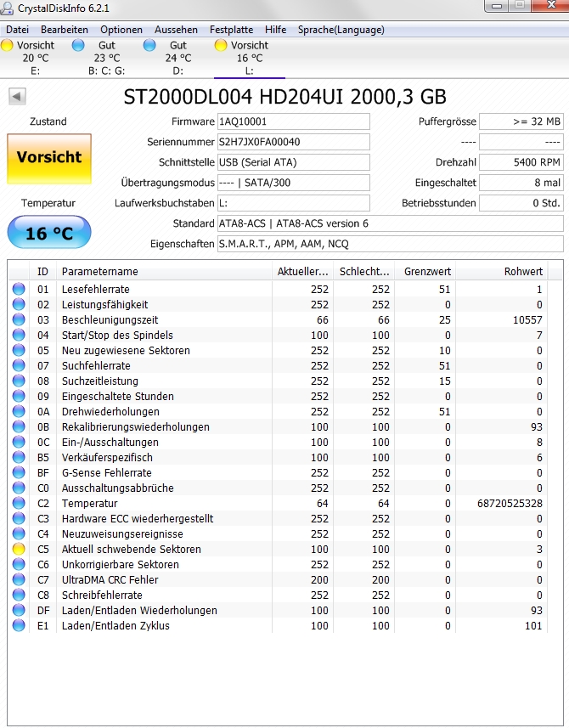Click status icon for Ein-/Ausschaltungen
The image size is (569, 728).
tap(19, 443)
